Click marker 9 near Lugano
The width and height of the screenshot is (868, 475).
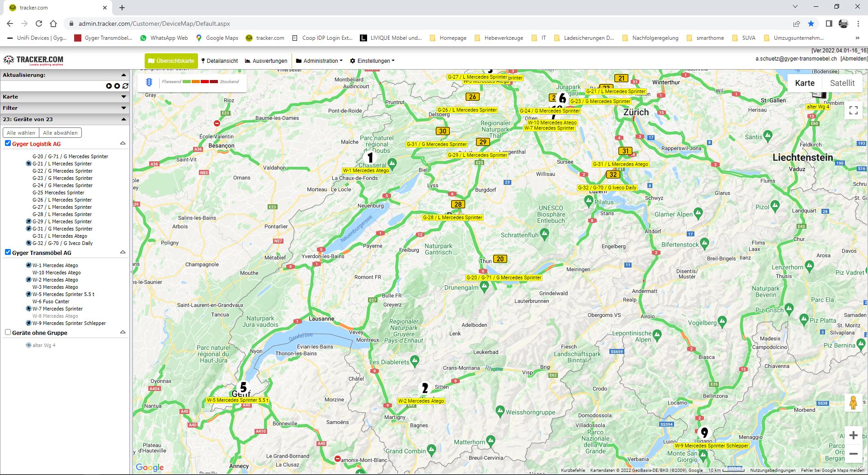[704, 433]
